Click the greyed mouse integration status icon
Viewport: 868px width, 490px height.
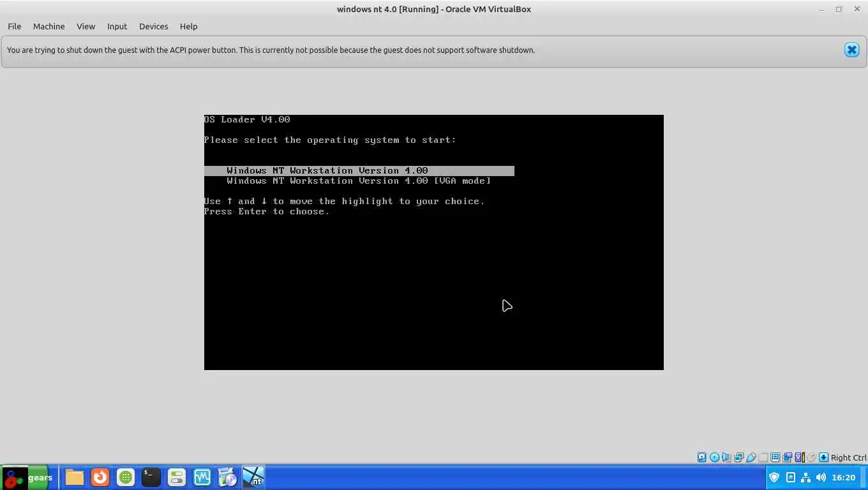(811, 457)
